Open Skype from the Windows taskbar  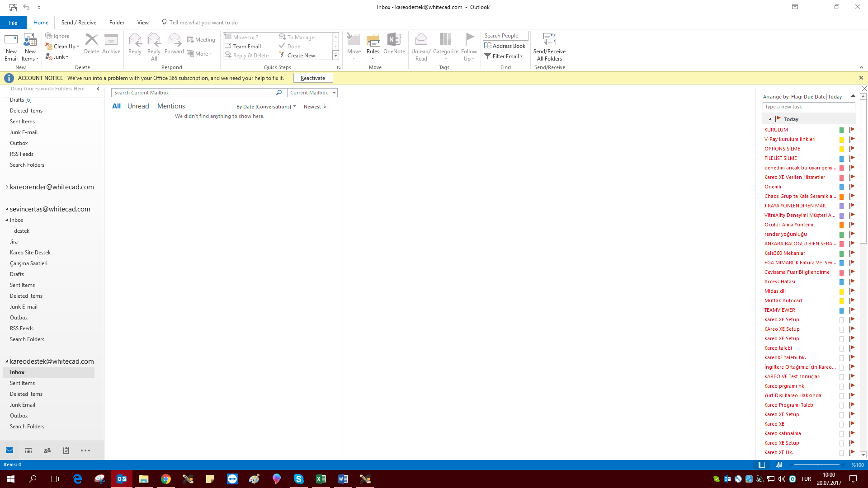[x=299, y=479]
